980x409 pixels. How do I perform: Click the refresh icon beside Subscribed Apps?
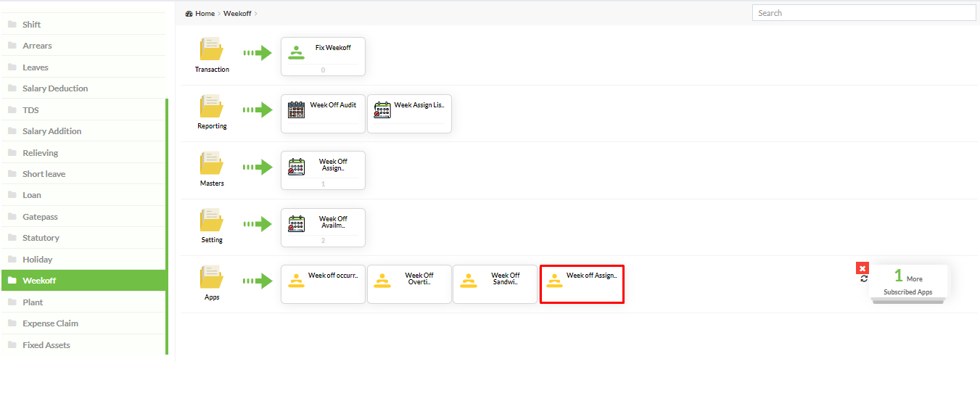(x=864, y=278)
